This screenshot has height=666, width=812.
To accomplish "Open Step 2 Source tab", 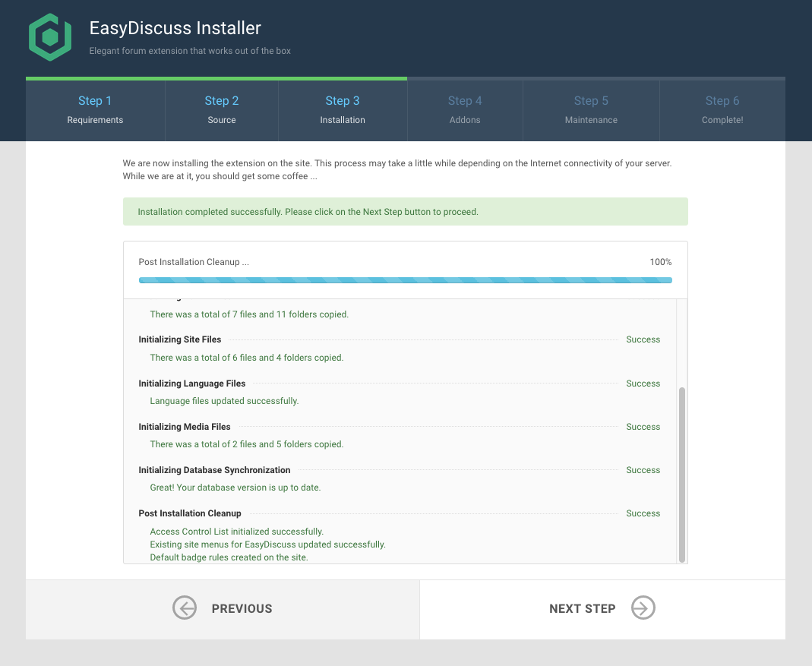I will [222, 110].
